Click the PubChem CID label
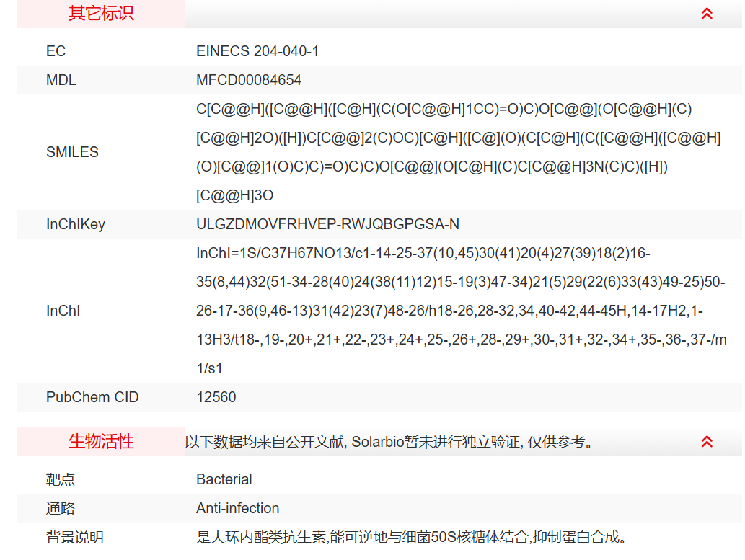 [x=92, y=397]
